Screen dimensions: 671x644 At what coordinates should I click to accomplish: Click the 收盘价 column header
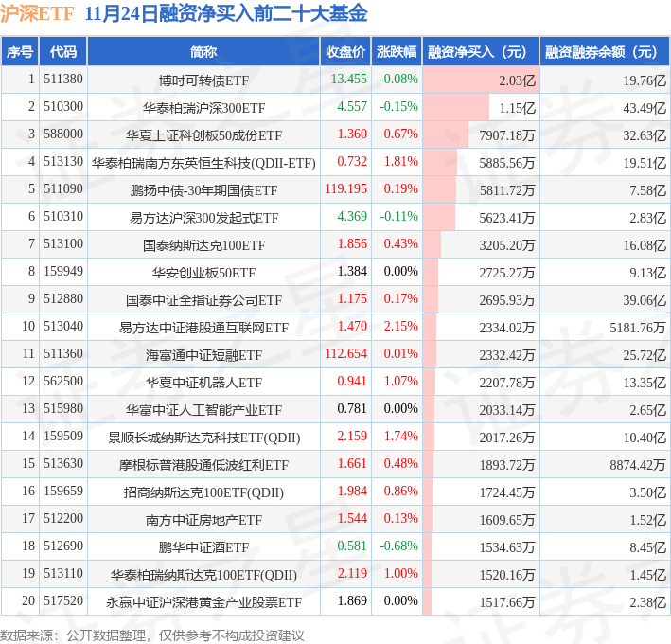345,52
